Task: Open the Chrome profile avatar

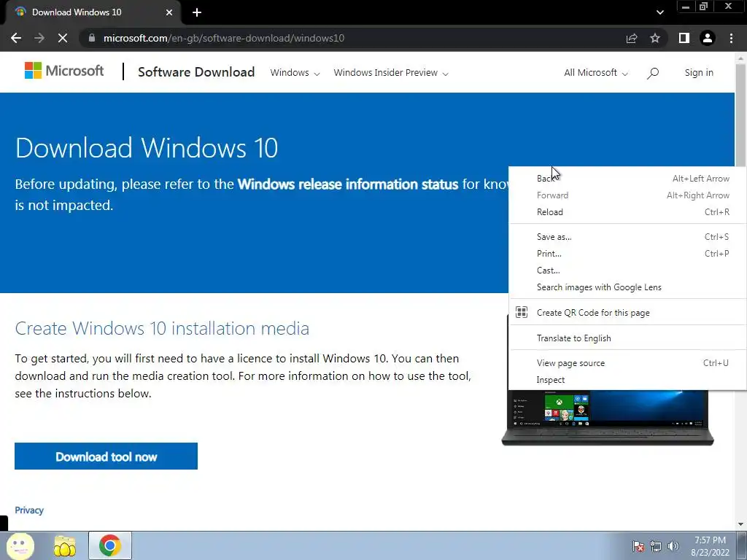Action: click(x=708, y=38)
